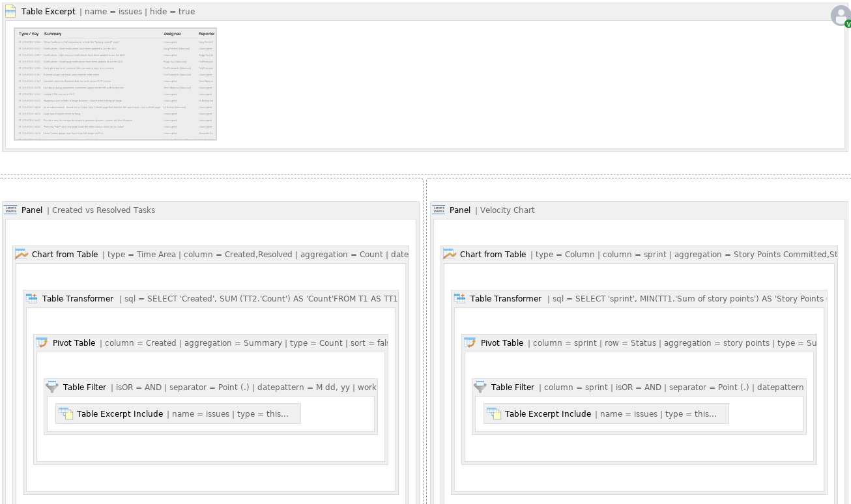Click the left Table Transformer icon
The height and width of the screenshot is (504, 851).
[x=31, y=299]
